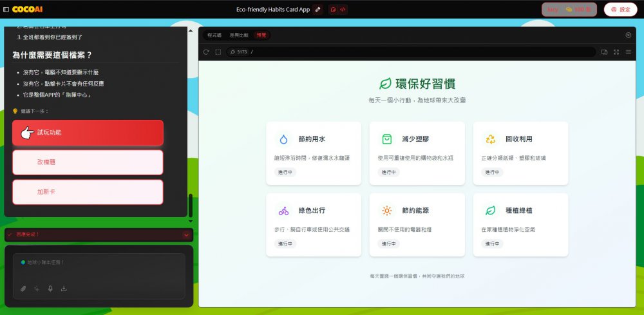Switch to the 差異比較 tab
644x315 pixels.
(x=238, y=35)
